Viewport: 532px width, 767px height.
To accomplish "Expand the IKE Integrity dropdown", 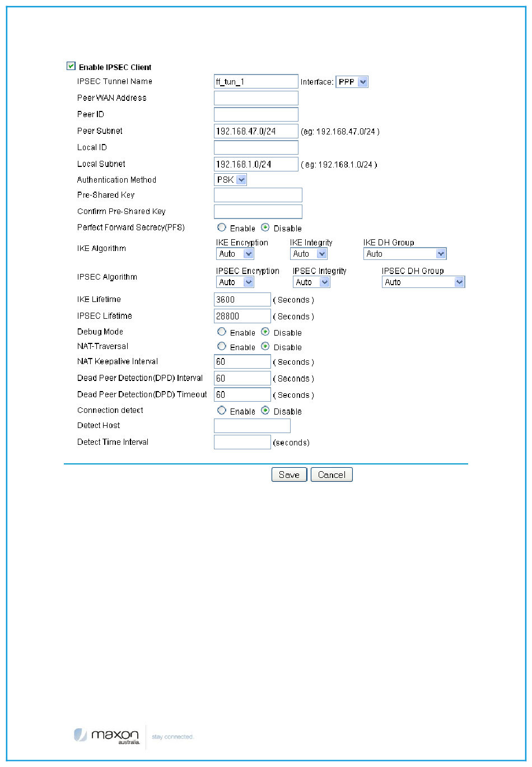I will tap(309, 254).
